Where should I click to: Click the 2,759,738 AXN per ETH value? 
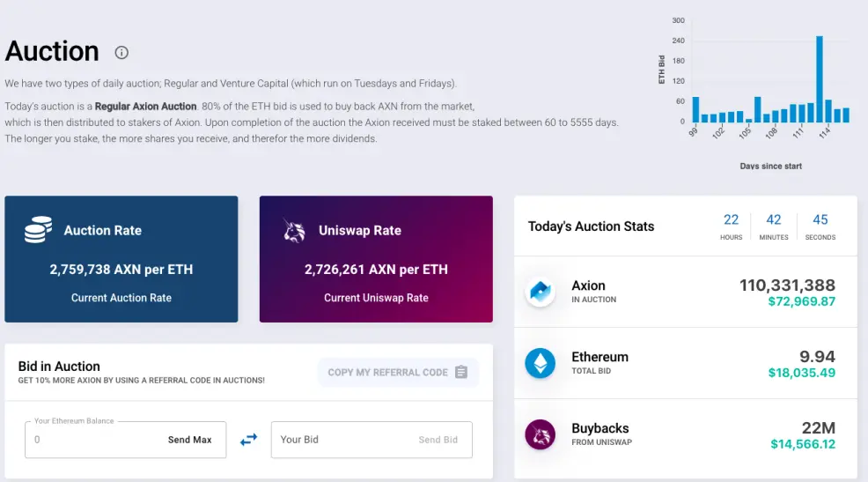tap(121, 270)
